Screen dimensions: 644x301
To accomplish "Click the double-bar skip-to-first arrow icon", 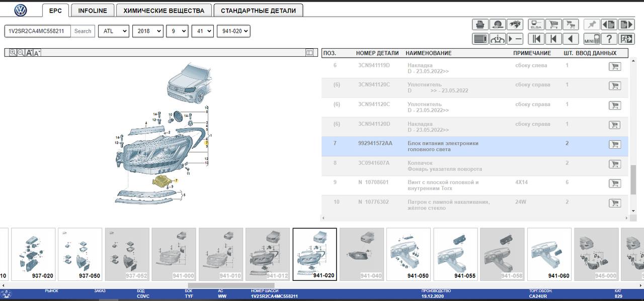I will click(536, 39).
